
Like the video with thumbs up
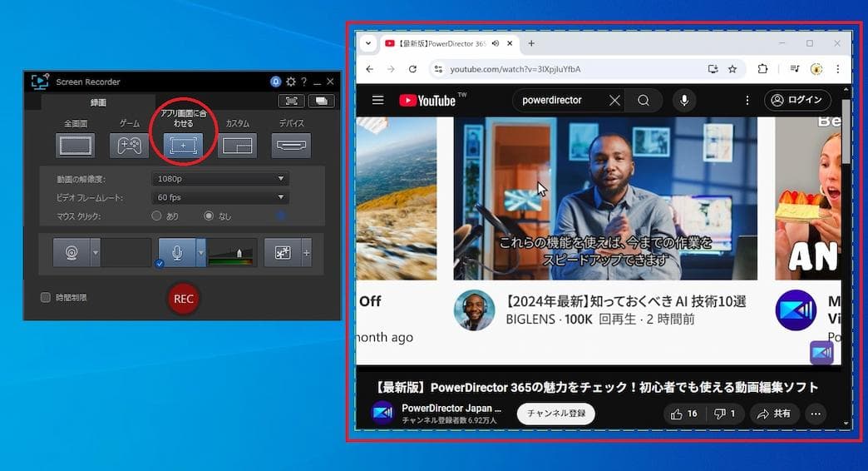pyautogui.click(x=684, y=414)
